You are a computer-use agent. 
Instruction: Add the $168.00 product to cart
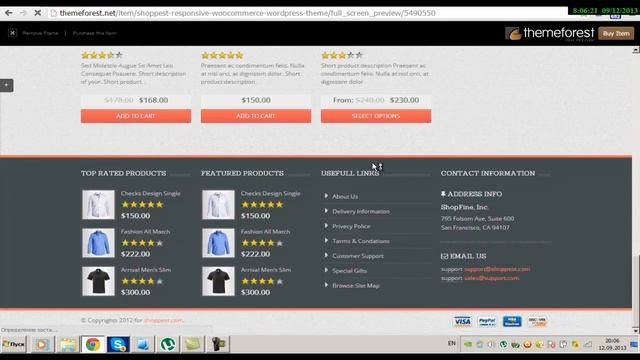click(x=136, y=116)
